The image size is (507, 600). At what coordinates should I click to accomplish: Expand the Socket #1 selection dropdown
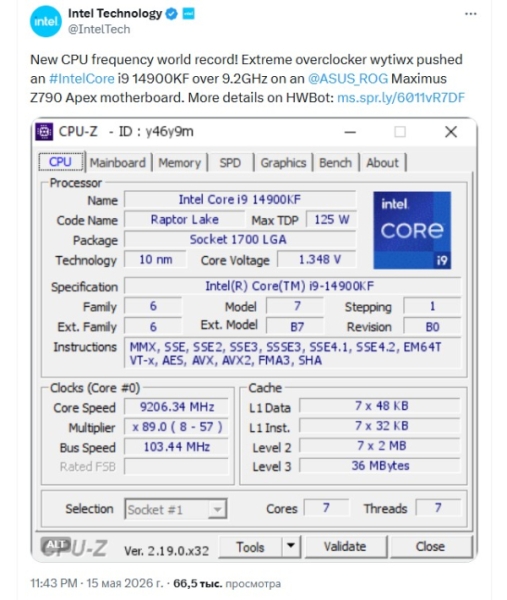click(x=217, y=509)
